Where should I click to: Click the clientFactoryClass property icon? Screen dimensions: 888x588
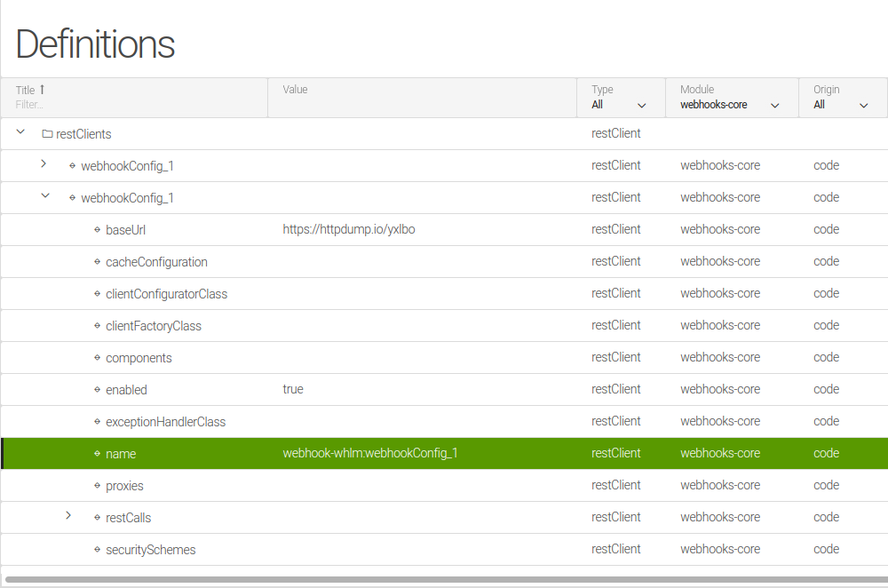(x=98, y=326)
